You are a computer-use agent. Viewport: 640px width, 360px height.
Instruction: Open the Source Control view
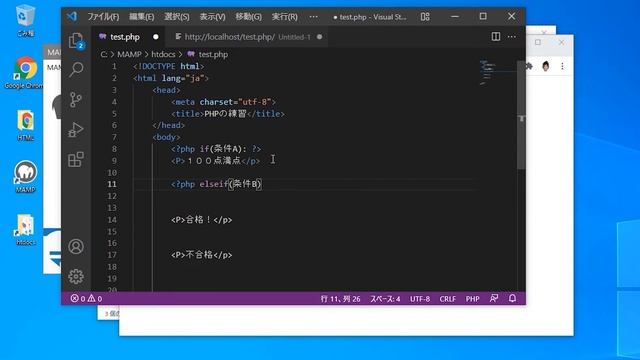(x=76, y=100)
